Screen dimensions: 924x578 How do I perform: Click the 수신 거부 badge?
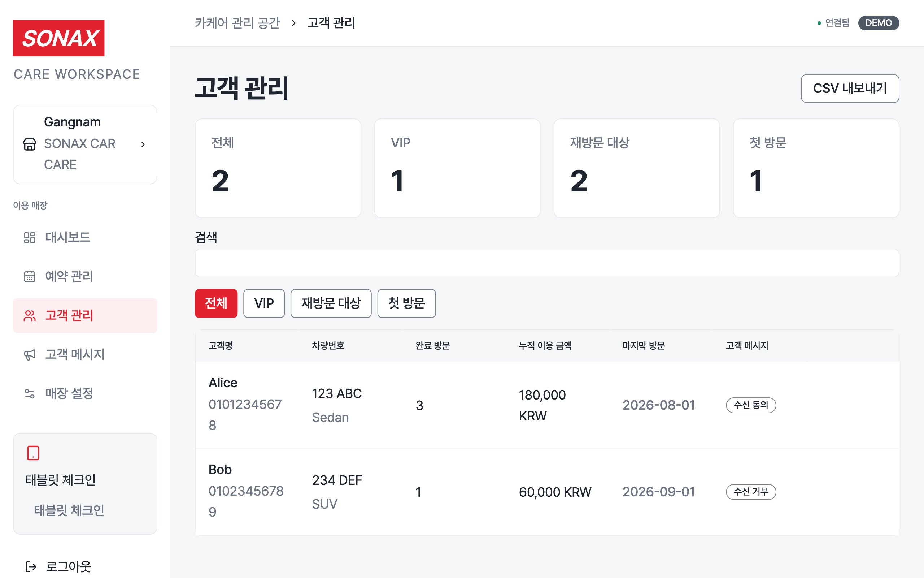tap(751, 492)
